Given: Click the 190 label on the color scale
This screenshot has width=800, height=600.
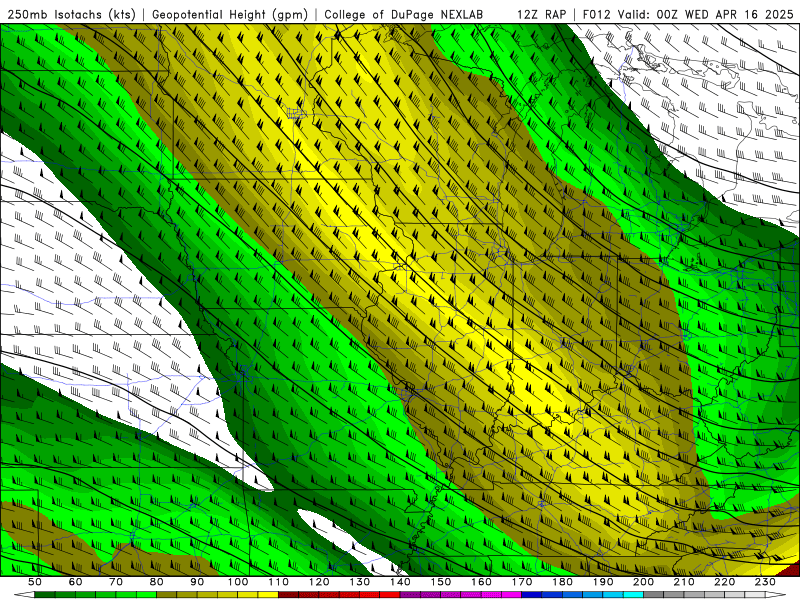Looking at the screenshot, I should pos(603,582).
